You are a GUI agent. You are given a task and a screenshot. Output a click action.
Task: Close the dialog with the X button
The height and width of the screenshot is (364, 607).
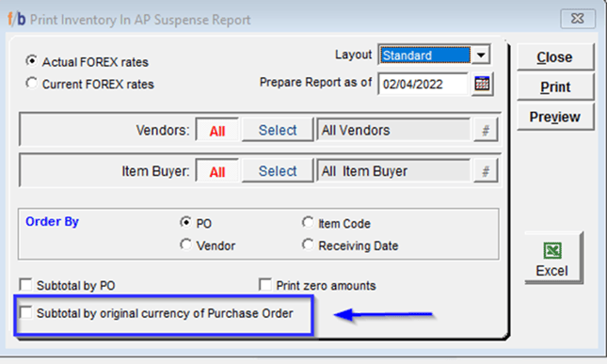click(578, 18)
